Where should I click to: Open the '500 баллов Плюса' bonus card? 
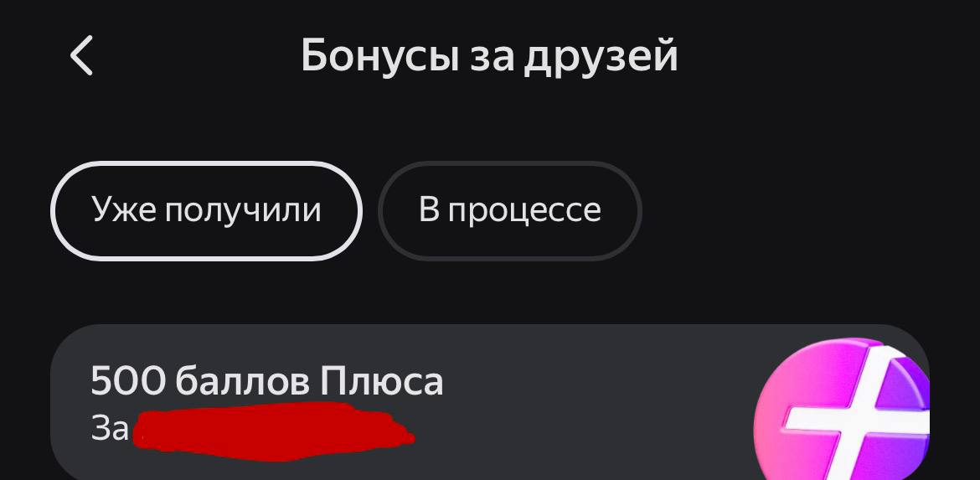(x=490, y=402)
